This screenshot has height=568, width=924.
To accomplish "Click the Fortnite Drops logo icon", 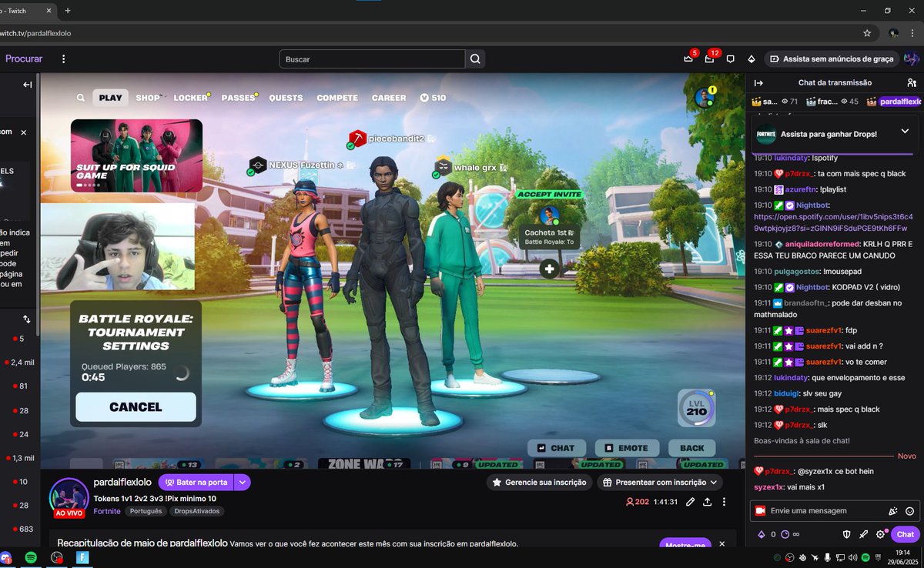I will (766, 134).
